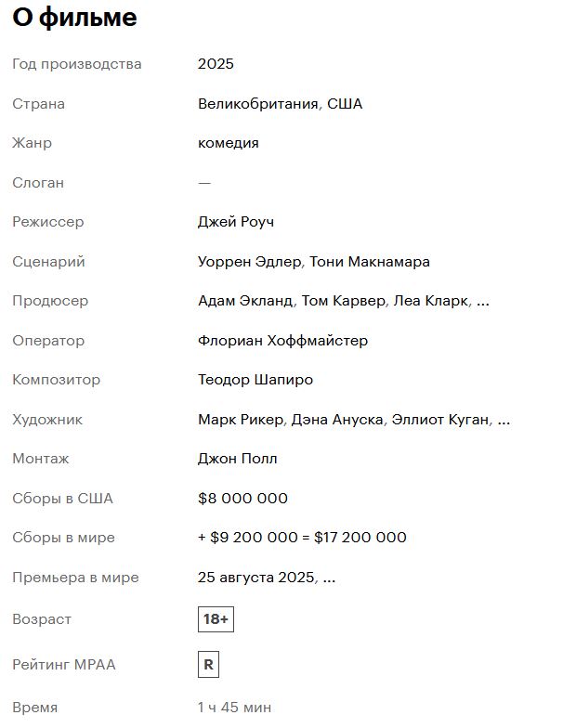
Task: Click the R MPAA rating badge
Action: (208, 665)
